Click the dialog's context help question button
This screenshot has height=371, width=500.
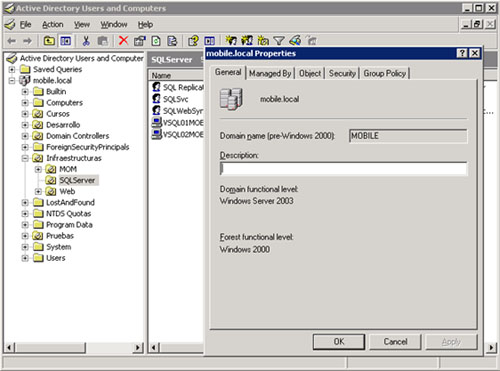(462, 53)
